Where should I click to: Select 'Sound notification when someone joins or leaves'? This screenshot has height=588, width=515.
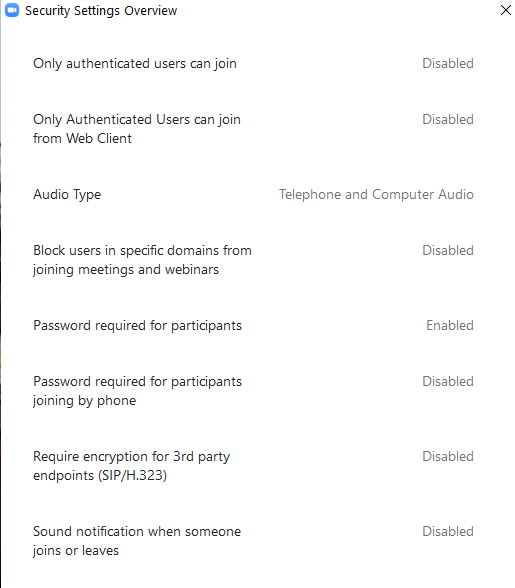pyautogui.click(x=137, y=541)
